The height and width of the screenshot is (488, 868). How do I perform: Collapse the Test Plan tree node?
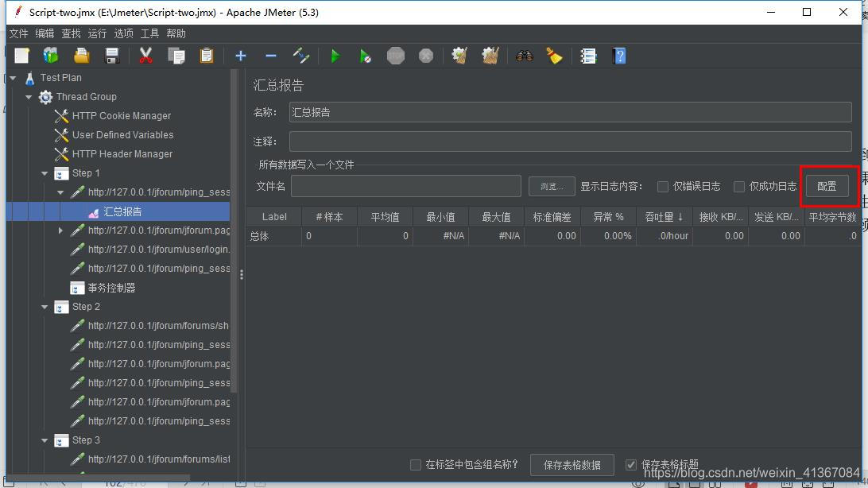[14, 78]
